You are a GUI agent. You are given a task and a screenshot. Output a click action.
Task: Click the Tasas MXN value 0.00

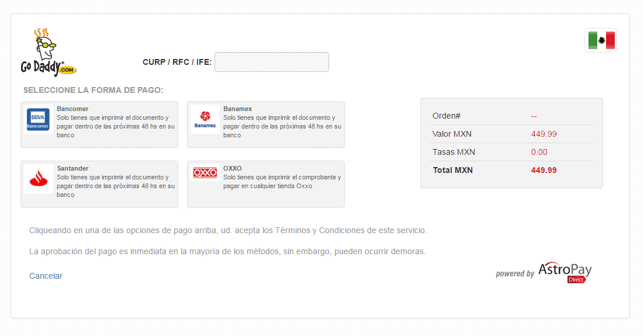point(539,152)
